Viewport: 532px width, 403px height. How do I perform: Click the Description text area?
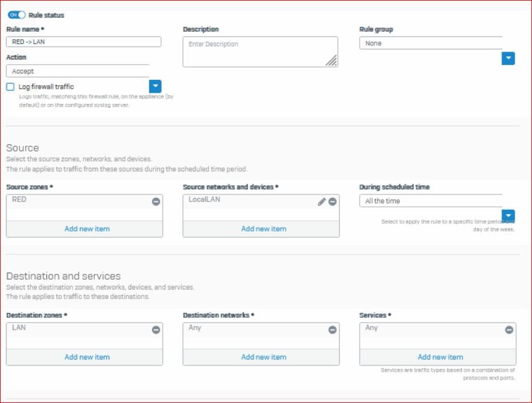(260, 52)
